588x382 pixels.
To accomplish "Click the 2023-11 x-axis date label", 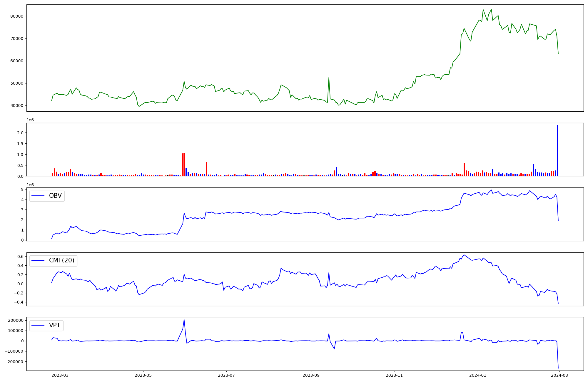I will pos(394,375).
